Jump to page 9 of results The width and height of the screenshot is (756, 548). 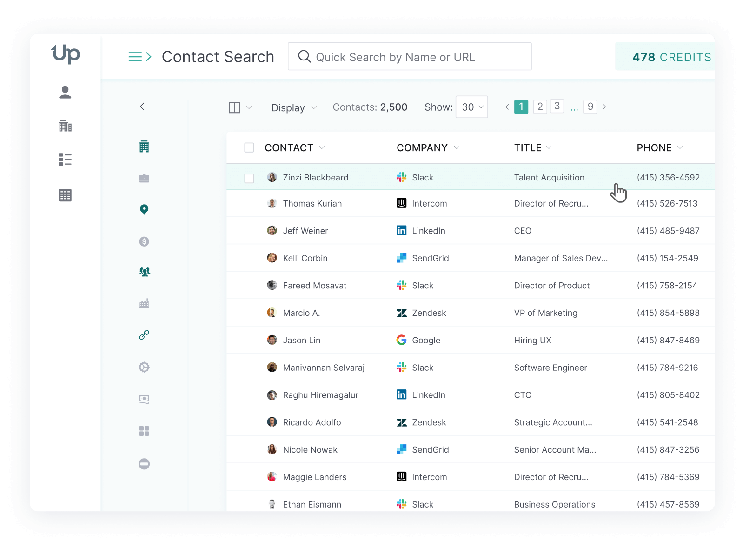coord(590,107)
